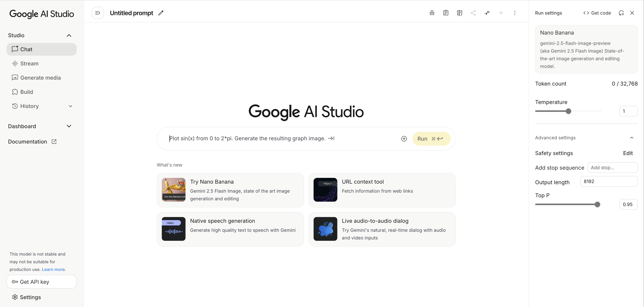Click the share prompt icon
The width and height of the screenshot is (644, 307).
point(473,13)
